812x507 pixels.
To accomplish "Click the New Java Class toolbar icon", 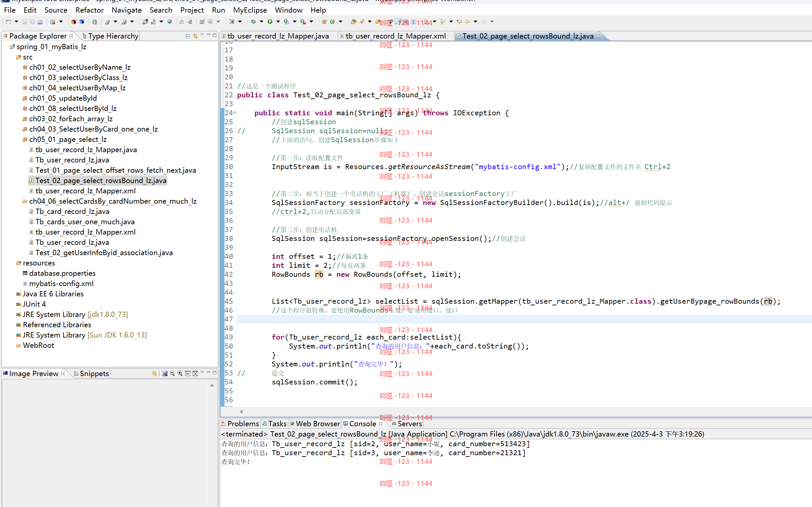I will (x=332, y=22).
